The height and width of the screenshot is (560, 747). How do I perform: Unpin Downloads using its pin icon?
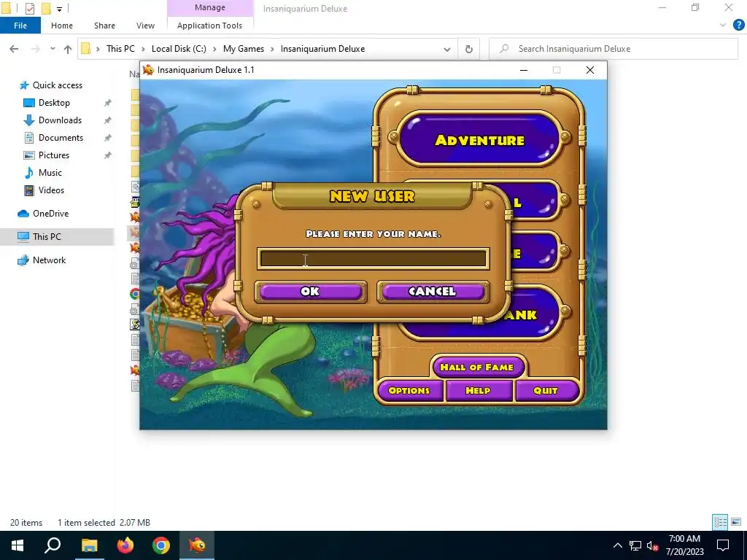(x=108, y=120)
